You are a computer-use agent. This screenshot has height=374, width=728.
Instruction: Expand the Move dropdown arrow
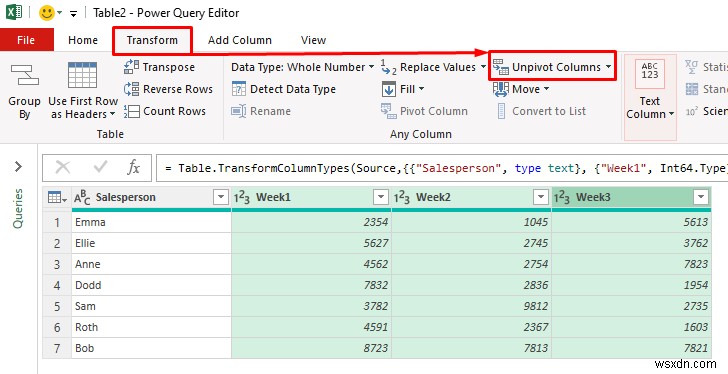[546, 89]
